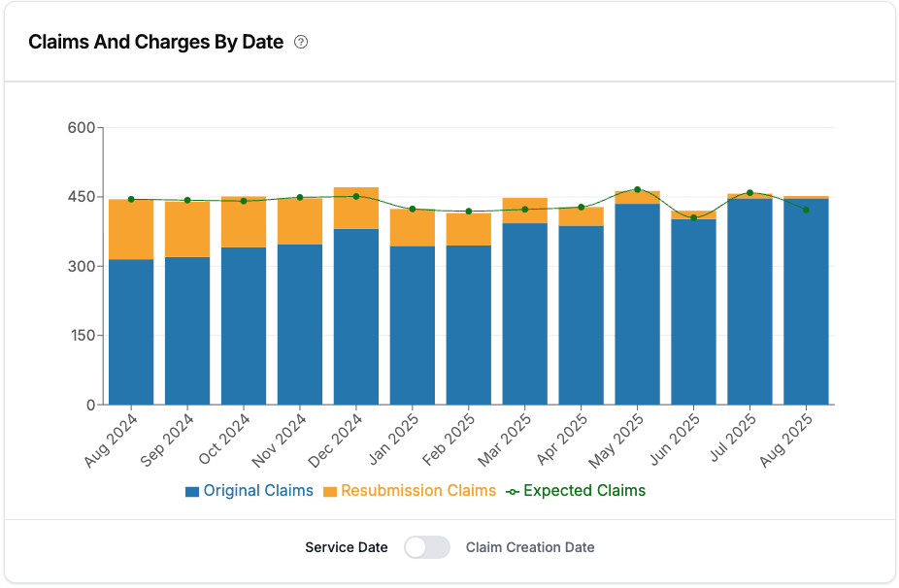Hide Resubmission Claims series via legend
899x588 pixels.
coord(418,491)
